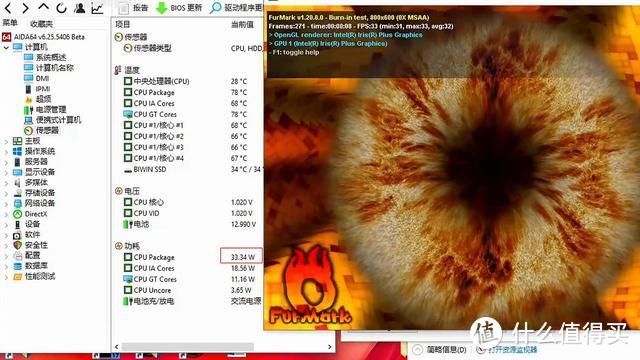Image resolution: width=640 pixels, height=360 pixels.
Task: Expand the 多媒体 node
Action: point(6,183)
